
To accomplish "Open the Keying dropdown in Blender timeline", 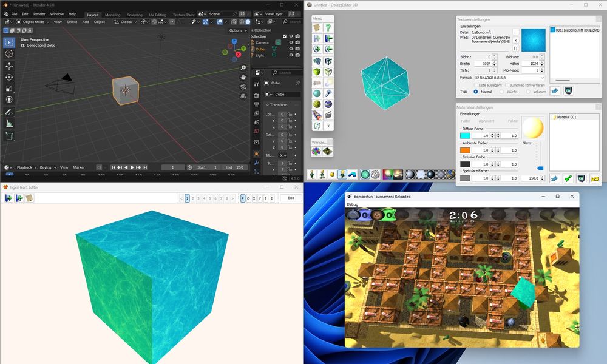I will (47, 167).
